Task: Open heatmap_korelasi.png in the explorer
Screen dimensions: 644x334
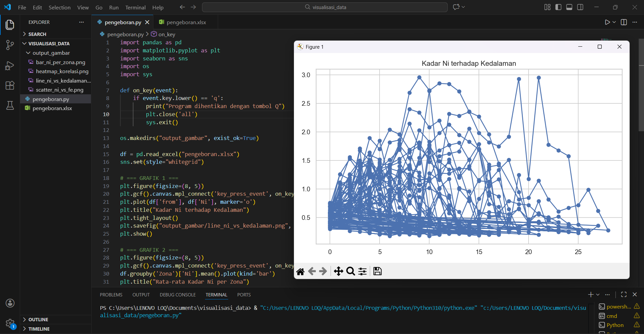Action: (62, 71)
